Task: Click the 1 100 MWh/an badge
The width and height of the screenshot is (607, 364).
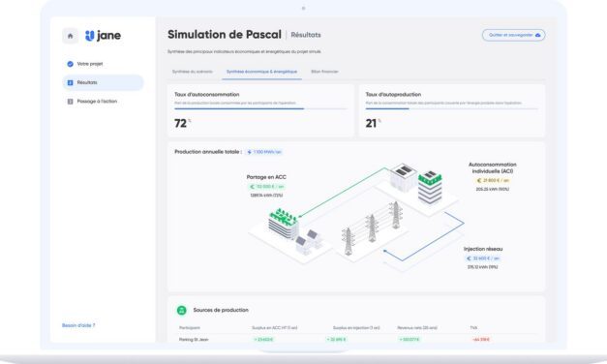Action: coord(264,152)
